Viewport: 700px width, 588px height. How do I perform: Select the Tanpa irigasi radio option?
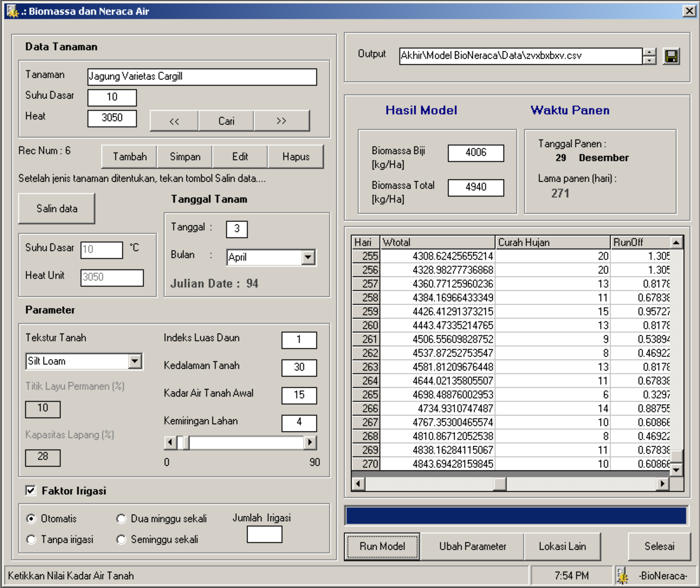[x=31, y=540]
